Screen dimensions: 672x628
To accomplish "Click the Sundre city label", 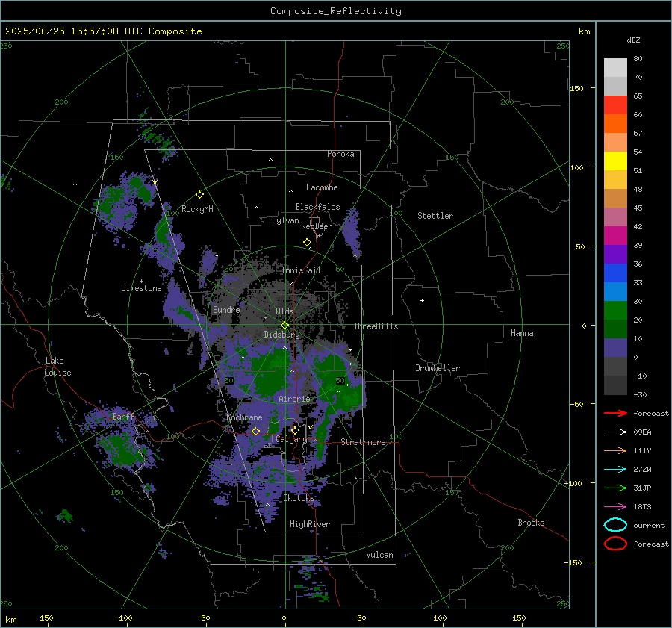I will pyautogui.click(x=226, y=309).
